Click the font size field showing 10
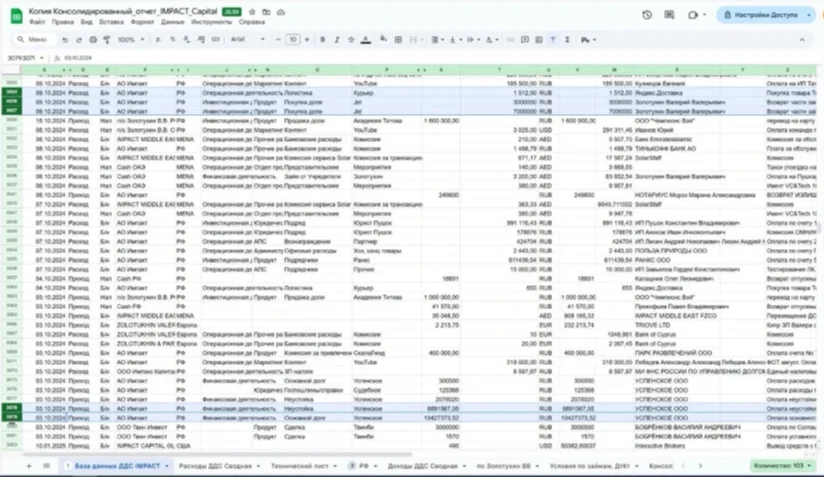Image resolution: width=824 pixels, height=477 pixels. 293,40
